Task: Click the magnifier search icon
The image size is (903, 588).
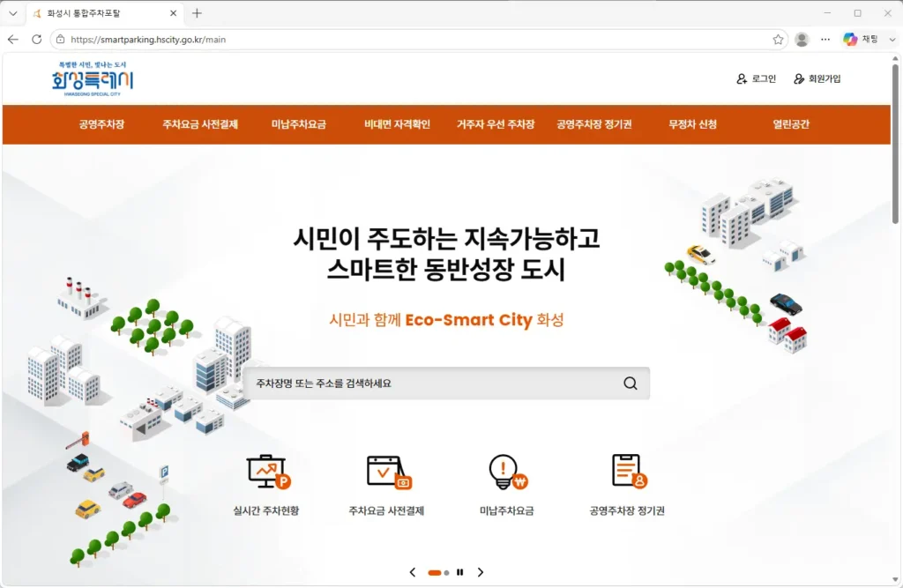Action: point(631,383)
